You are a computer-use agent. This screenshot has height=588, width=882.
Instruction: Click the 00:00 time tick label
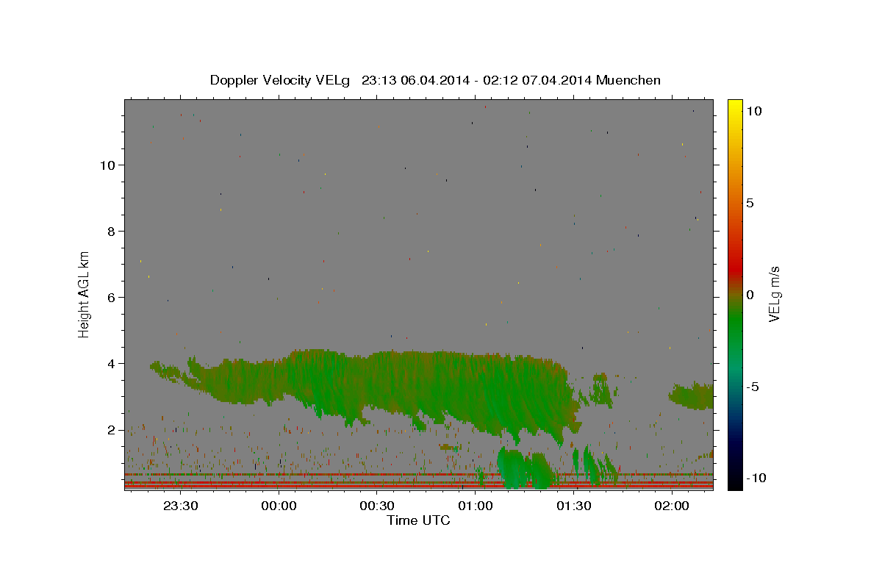click(279, 506)
